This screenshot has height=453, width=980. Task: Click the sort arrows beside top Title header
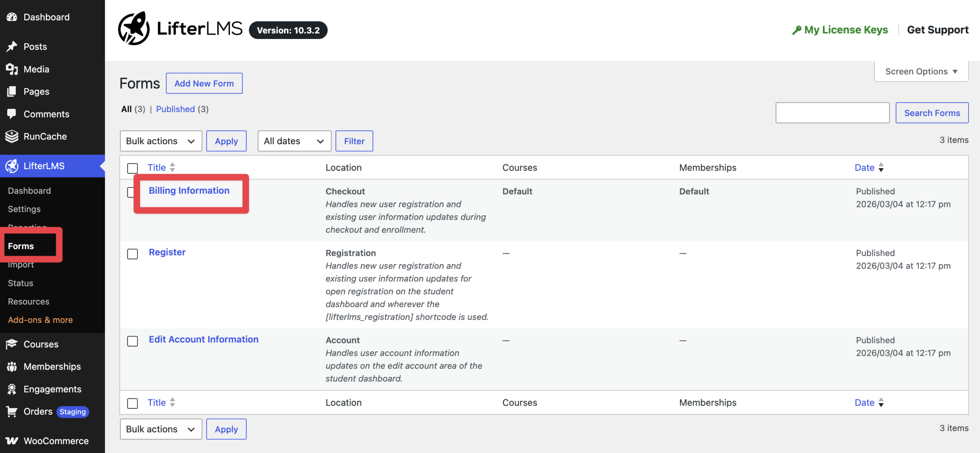[x=173, y=167]
